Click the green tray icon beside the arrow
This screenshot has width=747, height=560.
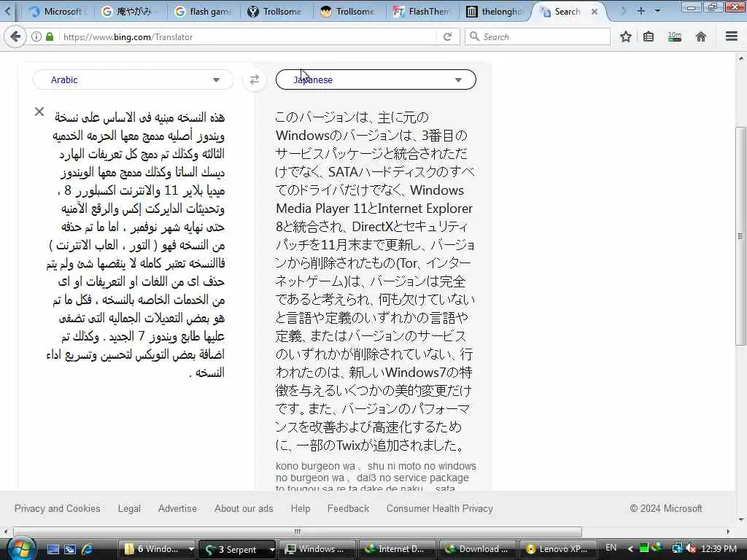click(x=643, y=548)
